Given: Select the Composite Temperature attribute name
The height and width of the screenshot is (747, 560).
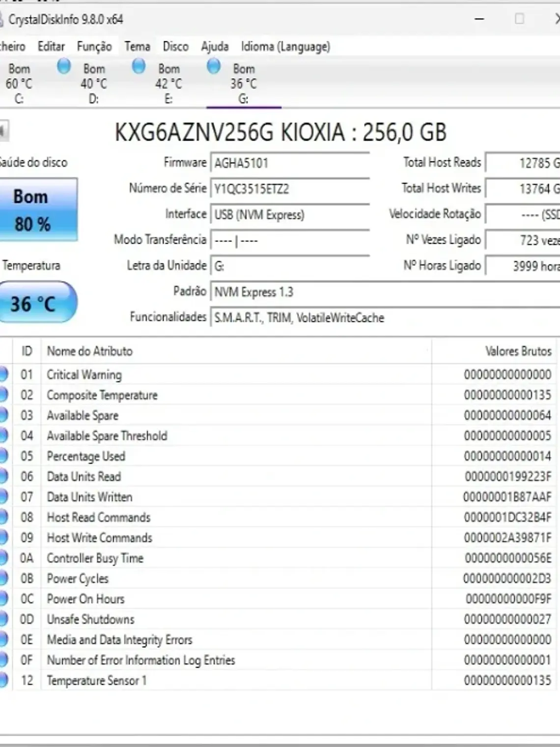Looking at the screenshot, I should pos(102,395).
